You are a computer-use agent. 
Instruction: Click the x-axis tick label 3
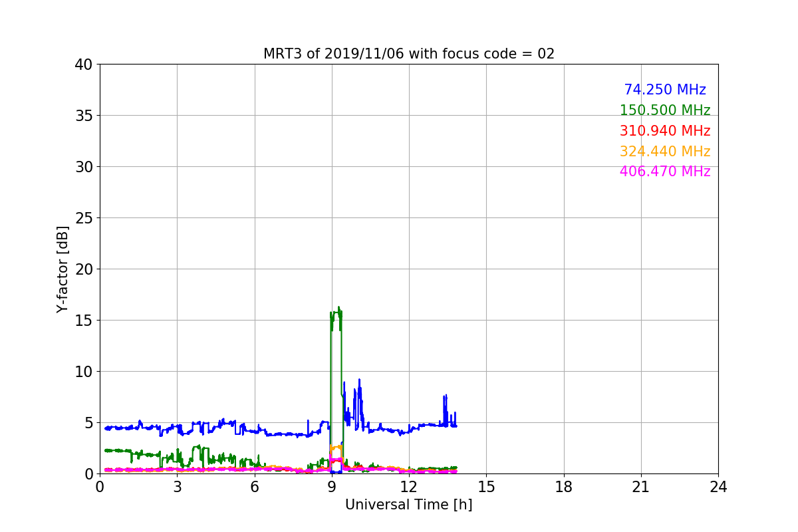tap(177, 487)
